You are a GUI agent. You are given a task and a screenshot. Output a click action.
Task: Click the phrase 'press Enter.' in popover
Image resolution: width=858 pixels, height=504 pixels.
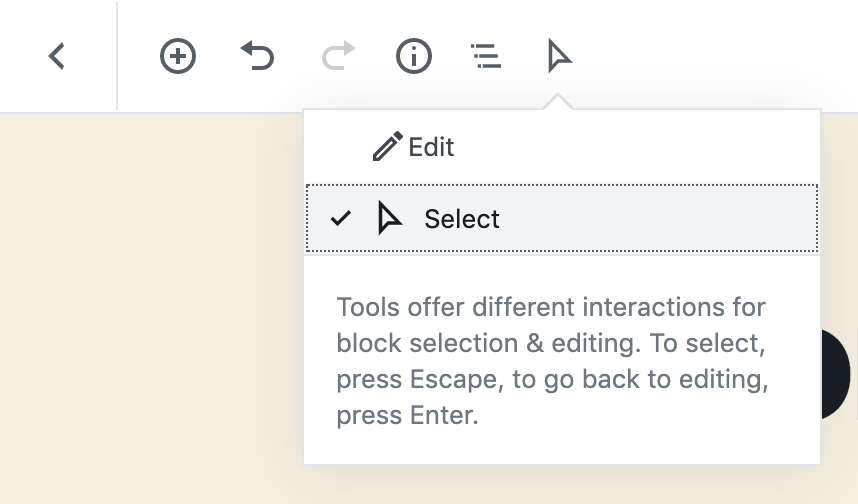[407, 415]
